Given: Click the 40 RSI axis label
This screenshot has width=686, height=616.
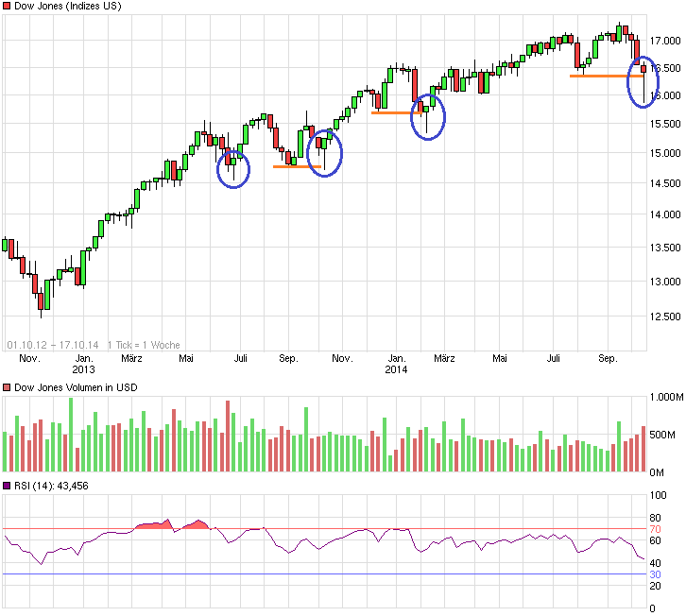Looking at the screenshot, I should (655, 563).
